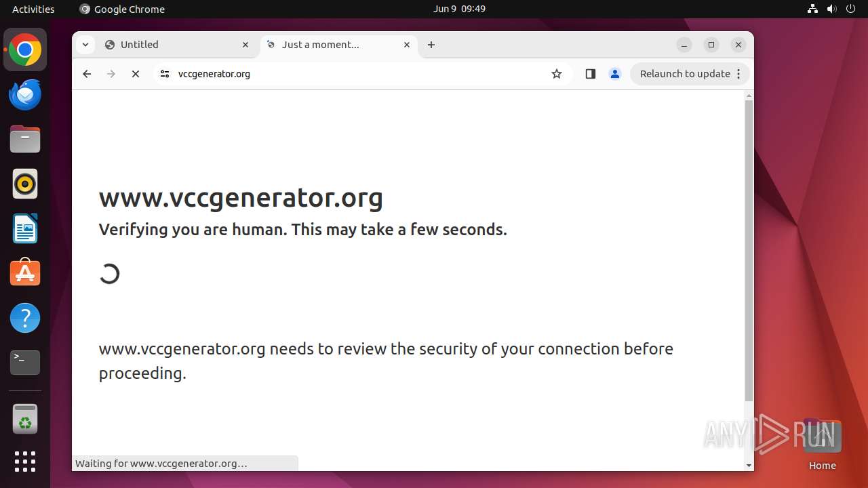Viewport: 868px width, 488px height.
Task: Open the Chrome profile menu
Action: point(615,74)
